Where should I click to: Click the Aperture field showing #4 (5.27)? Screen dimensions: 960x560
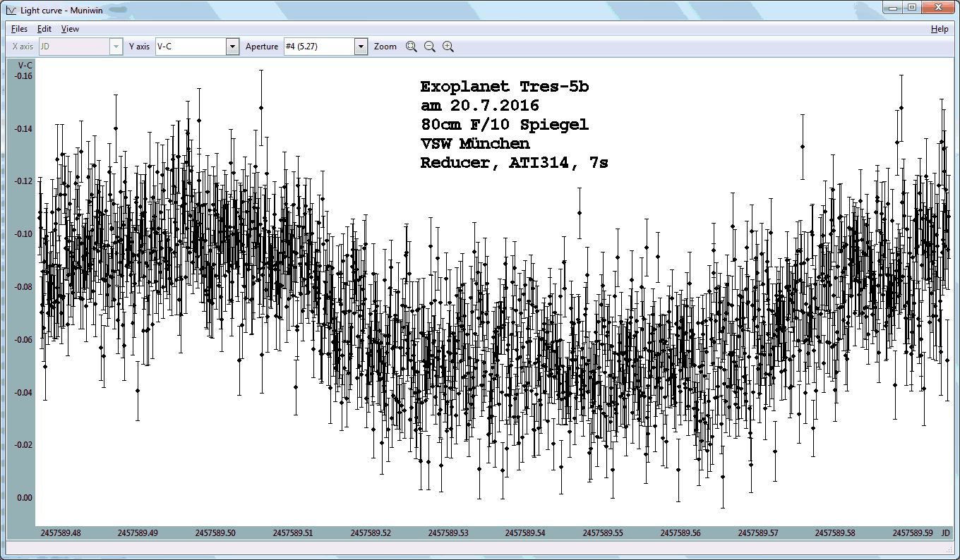point(318,47)
